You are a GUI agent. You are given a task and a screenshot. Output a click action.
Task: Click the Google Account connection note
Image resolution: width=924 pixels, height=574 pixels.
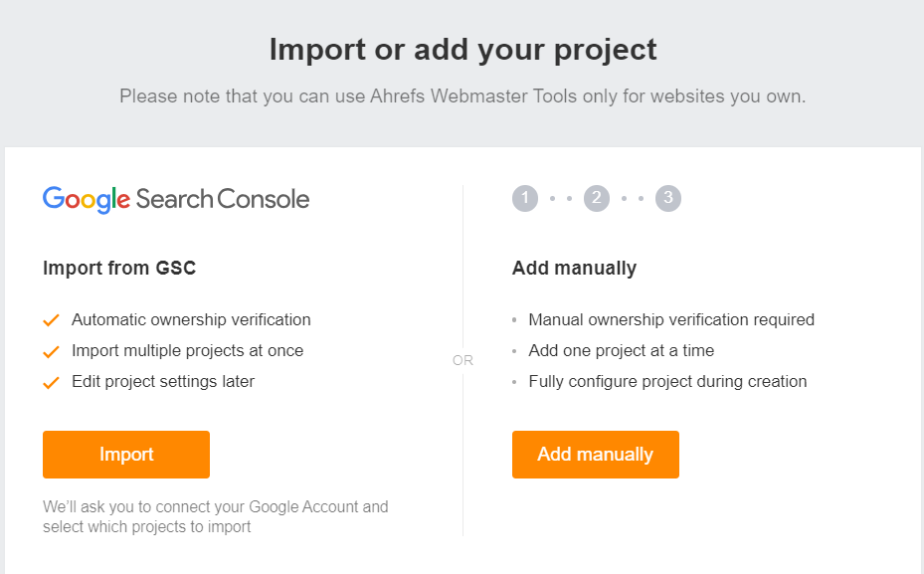point(216,517)
